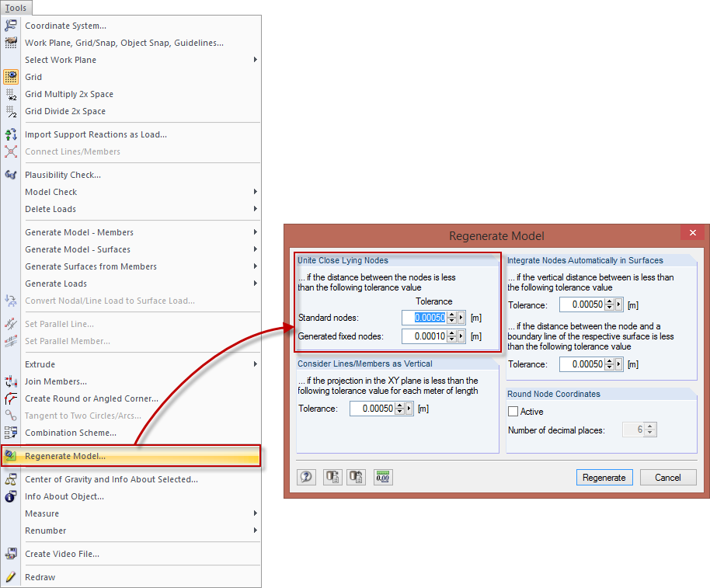The height and width of the screenshot is (588, 710).
Task: Expand Generate Model - Surfaces submenu
Action: [x=256, y=249]
